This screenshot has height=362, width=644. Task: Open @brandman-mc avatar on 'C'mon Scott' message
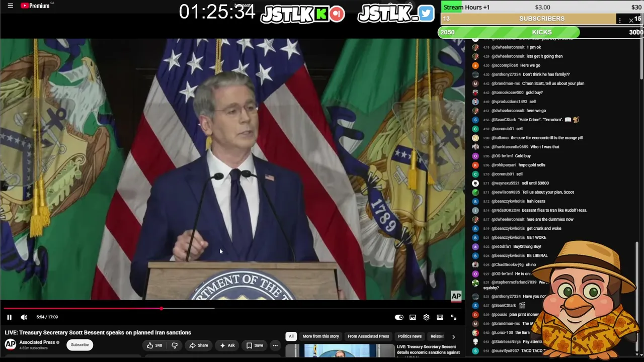[x=475, y=83]
